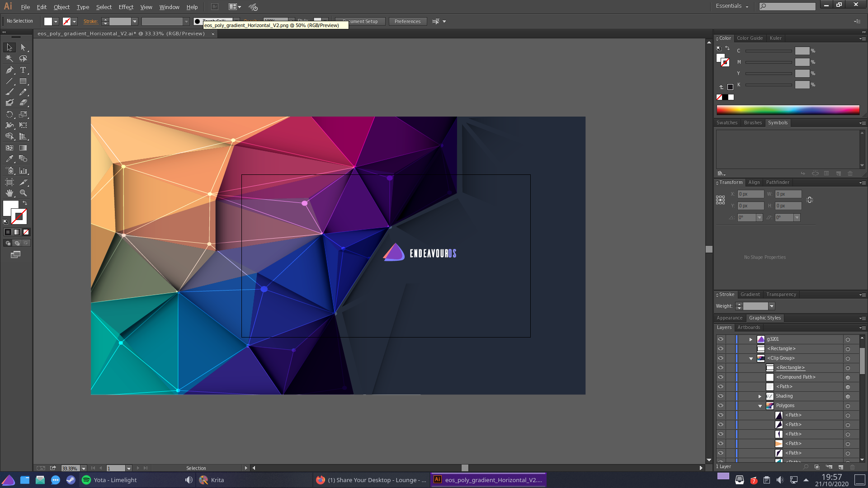Viewport: 868px width, 488px height.
Task: Select the Perspective Grid tool
Action: (x=23, y=136)
